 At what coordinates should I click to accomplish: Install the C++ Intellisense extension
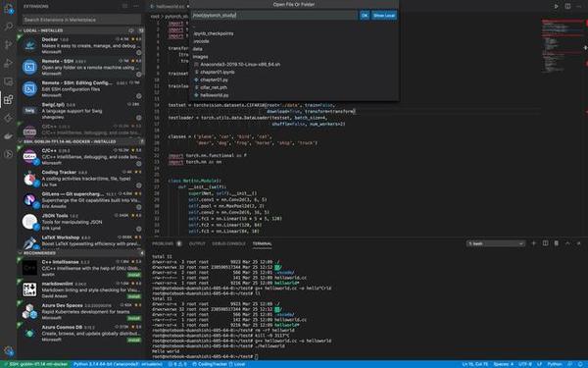(134, 275)
